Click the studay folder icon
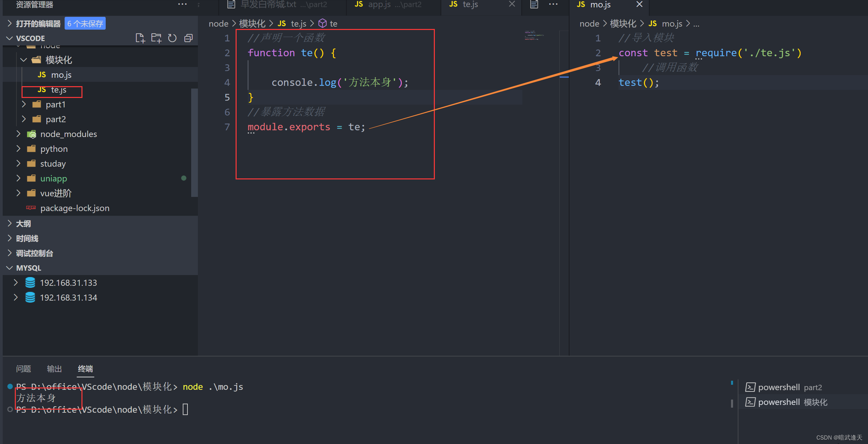 (x=31, y=164)
